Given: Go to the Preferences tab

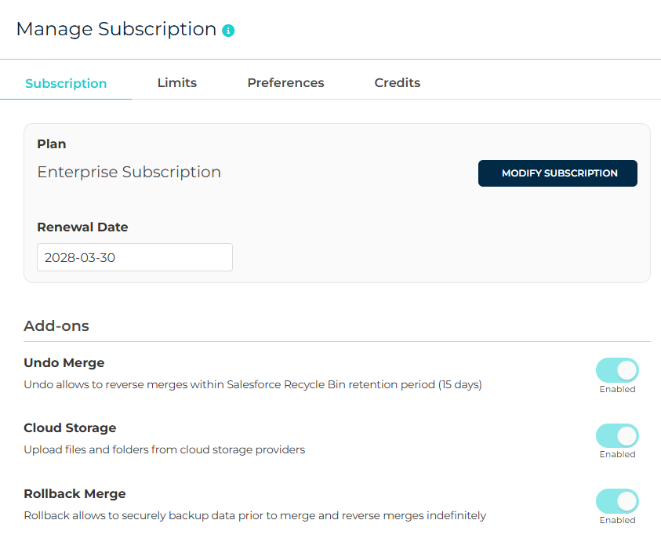Looking at the screenshot, I should pos(286,83).
